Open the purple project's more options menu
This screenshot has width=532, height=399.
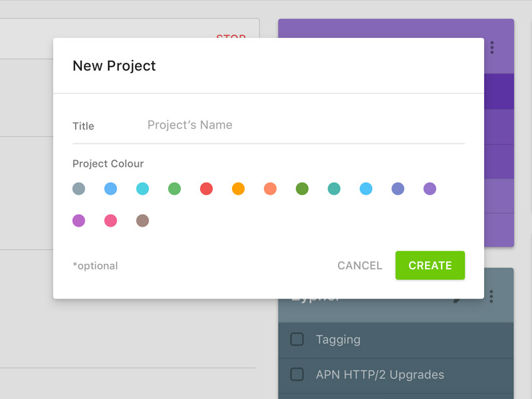tap(492, 47)
